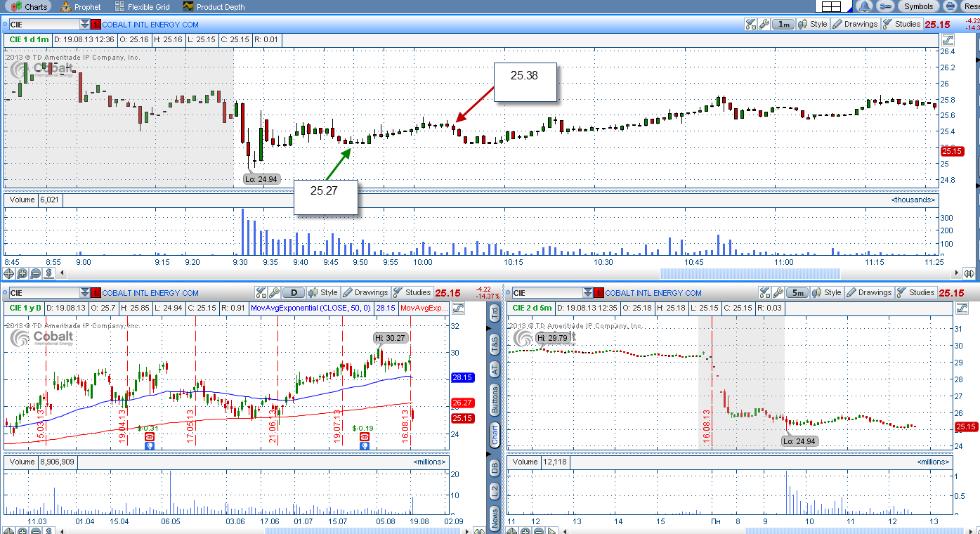Open Drawings menu in 5m chart
The height and width of the screenshot is (534, 980).
point(869,292)
